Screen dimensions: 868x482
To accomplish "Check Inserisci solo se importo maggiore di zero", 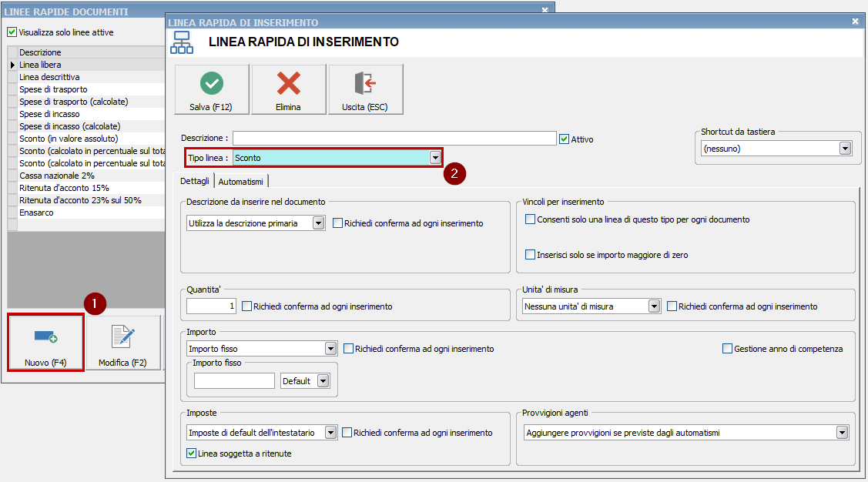I will 530,254.
